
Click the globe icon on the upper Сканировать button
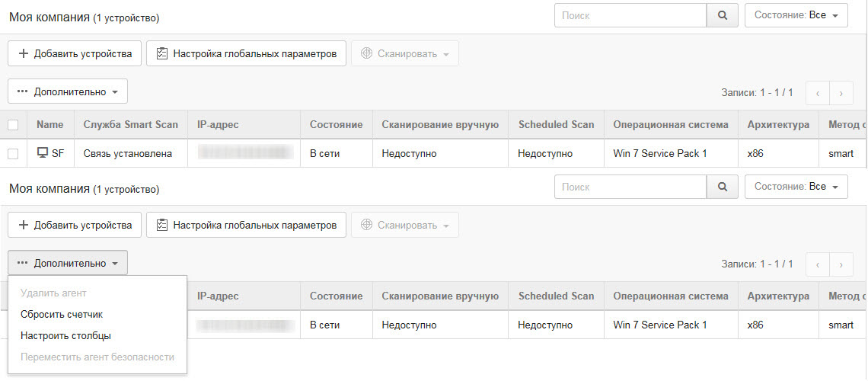pos(366,53)
